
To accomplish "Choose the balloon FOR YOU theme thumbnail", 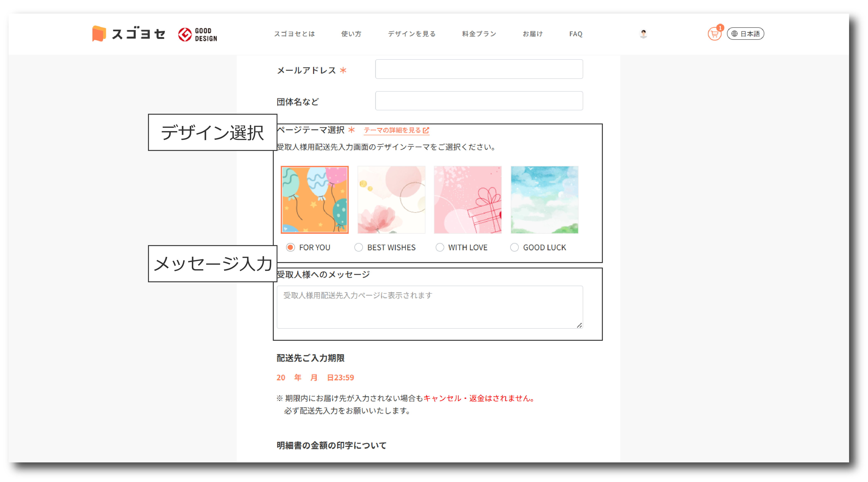I will (315, 200).
